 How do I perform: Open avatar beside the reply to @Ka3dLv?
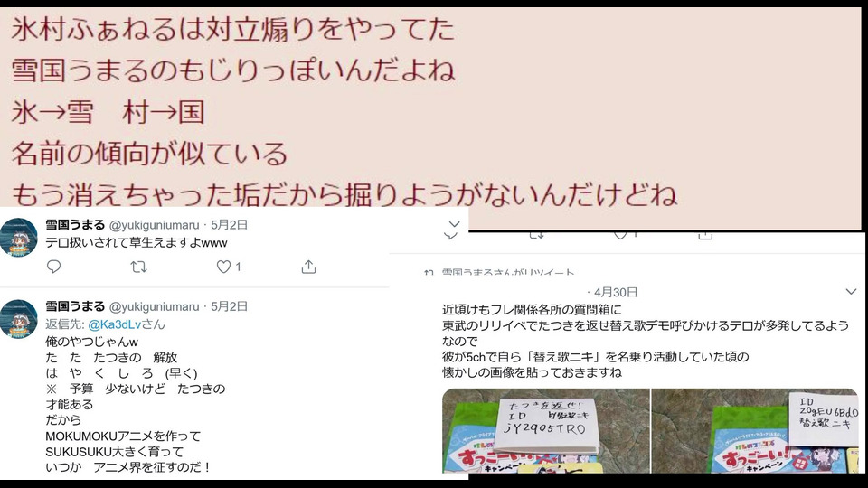point(19,319)
